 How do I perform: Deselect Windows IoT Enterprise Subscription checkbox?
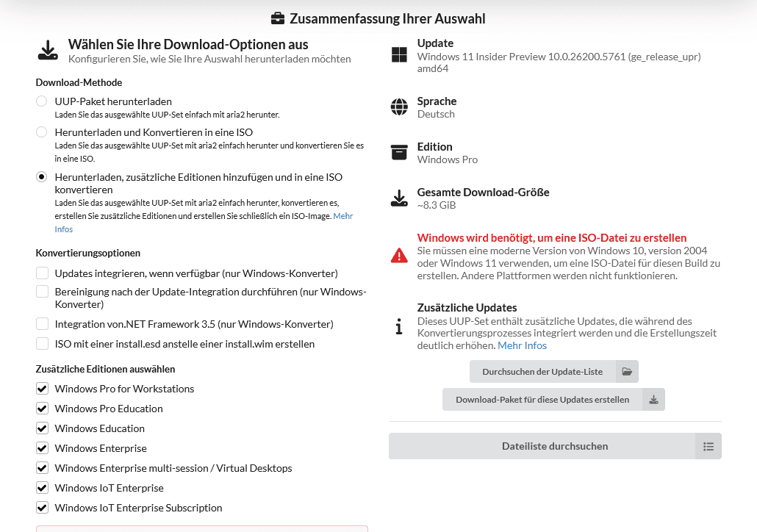tap(43, 508)
